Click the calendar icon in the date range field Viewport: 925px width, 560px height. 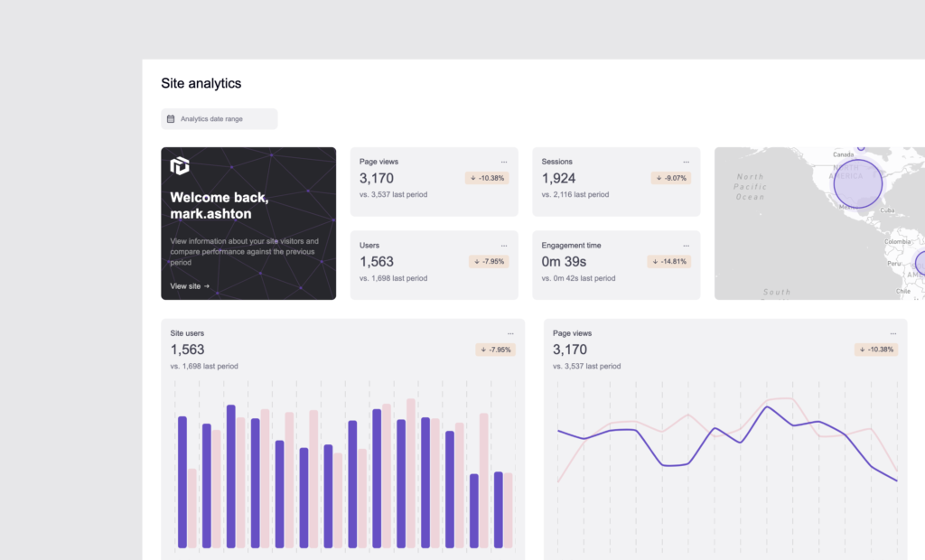tap(171, 118)
